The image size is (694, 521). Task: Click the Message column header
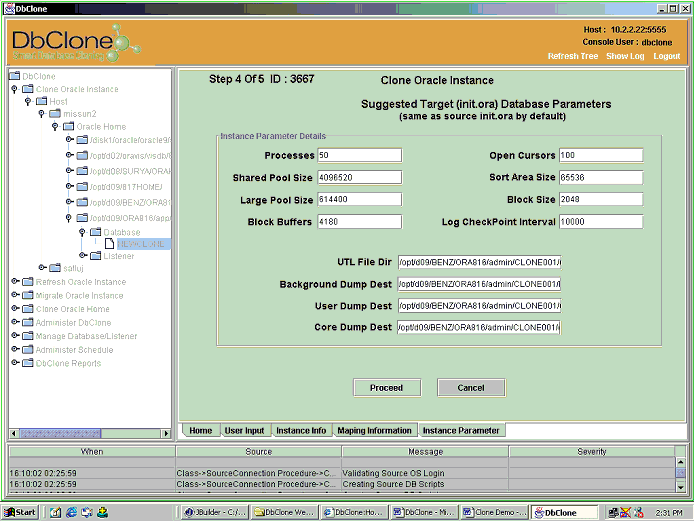point(425,452)
